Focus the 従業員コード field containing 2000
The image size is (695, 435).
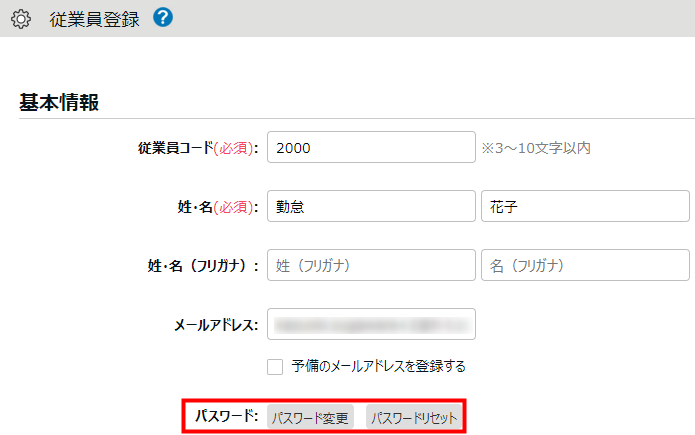coord(371,147)
